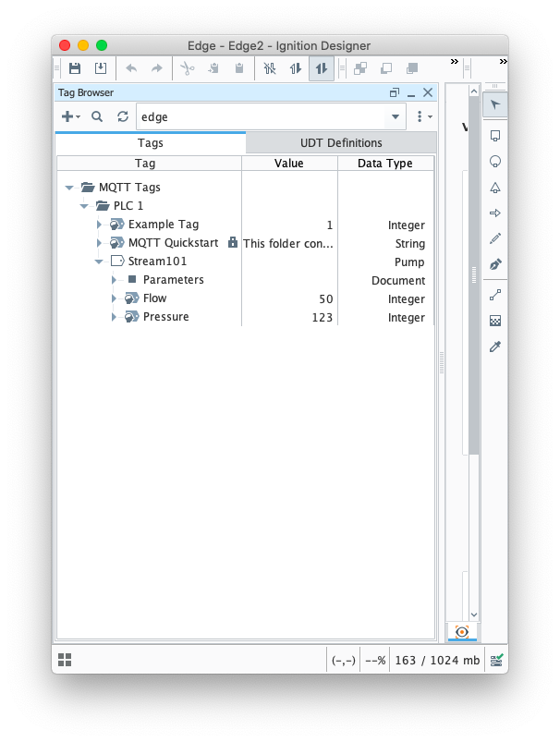560x742 pixels.
Task: Click the 'This folder con...' value cell
Action: 288,243
